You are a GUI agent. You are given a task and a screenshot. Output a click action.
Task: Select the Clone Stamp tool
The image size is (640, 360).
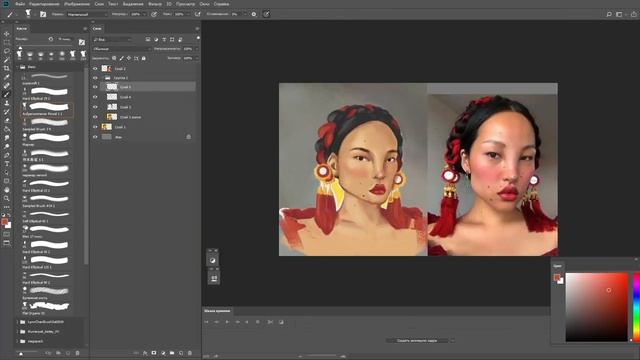pos(7,103)
